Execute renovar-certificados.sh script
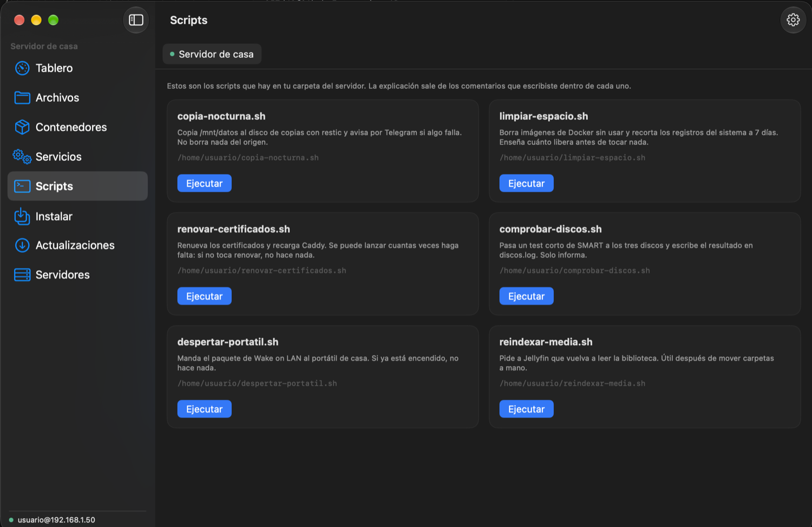The height and width of the screenshot is (527, 812). coord(204,296)
